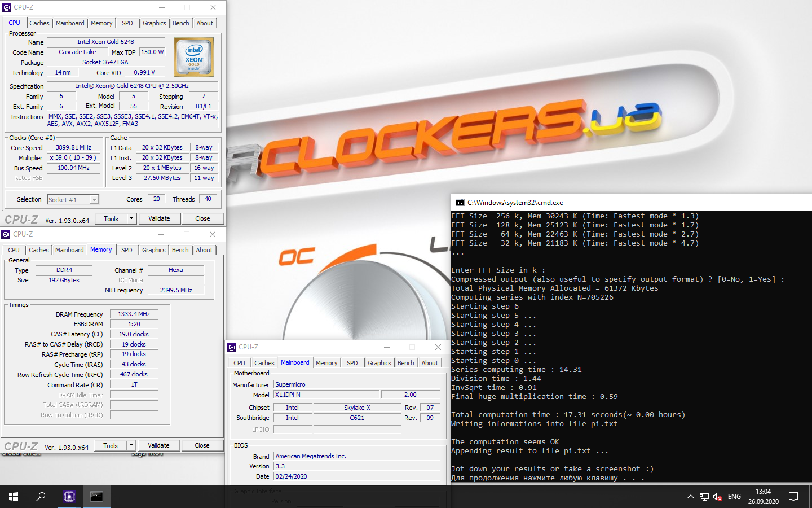Click the Intel Xeon Gold processor logo
Screen dimensions: 812x508
point(194,57)
